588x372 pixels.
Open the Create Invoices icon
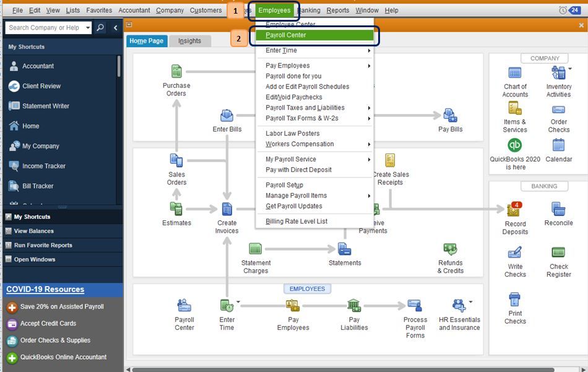[x=227, y=209]
